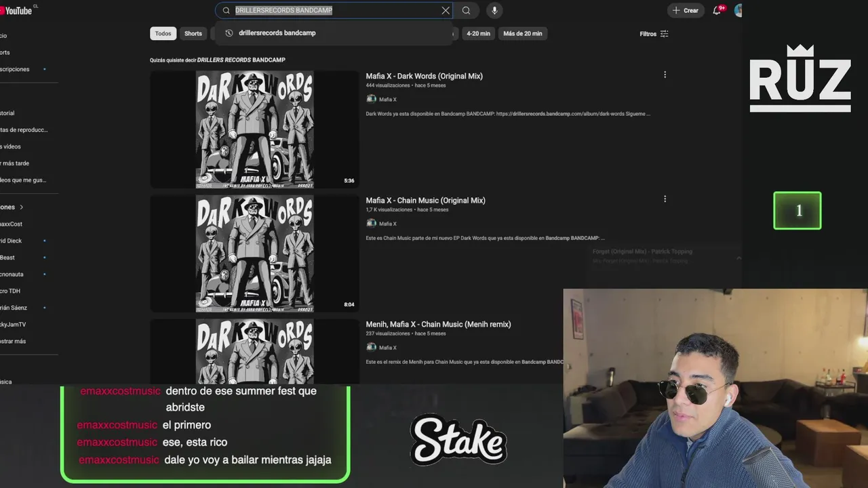This screenshot has width=868, height=488.
Task: Open the Dark Words (Original Mix) thumbnail
Action: pos(254,129)
